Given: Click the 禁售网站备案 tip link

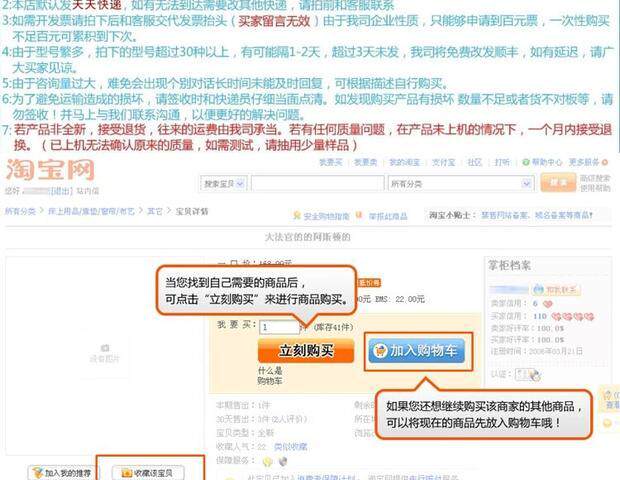Looking at the screenshot, I should (x=505, y=215).
